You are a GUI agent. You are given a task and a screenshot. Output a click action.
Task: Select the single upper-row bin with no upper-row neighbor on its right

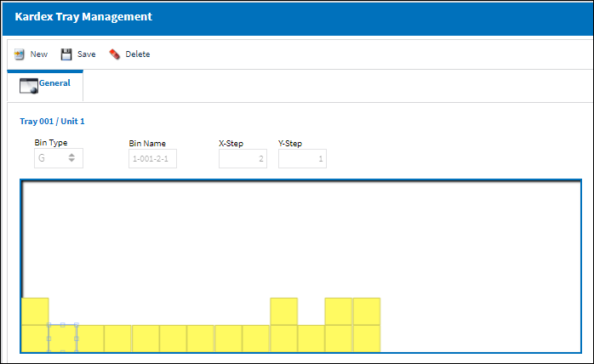[x=283, y=311]
